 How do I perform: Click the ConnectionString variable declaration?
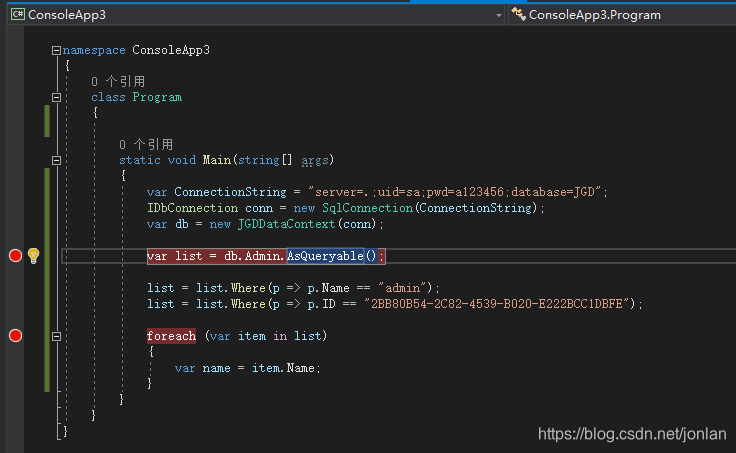click(x=230, y=192)
